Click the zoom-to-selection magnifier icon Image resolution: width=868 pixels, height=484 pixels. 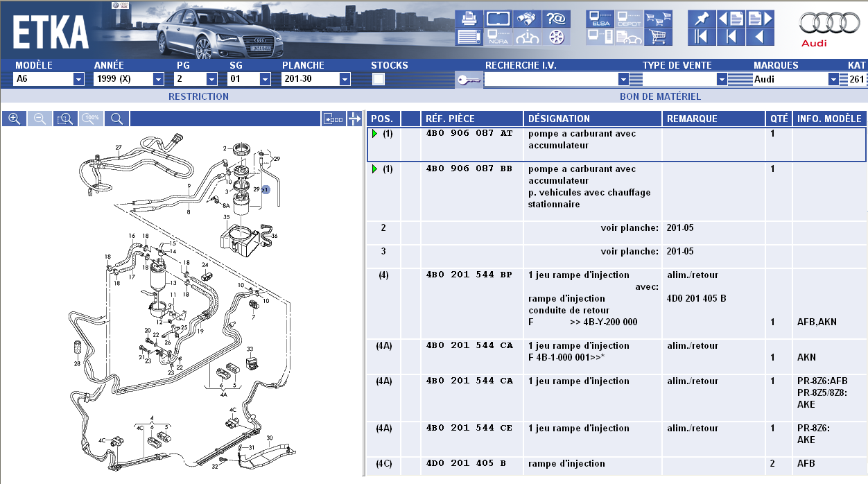tap(65, 119)
